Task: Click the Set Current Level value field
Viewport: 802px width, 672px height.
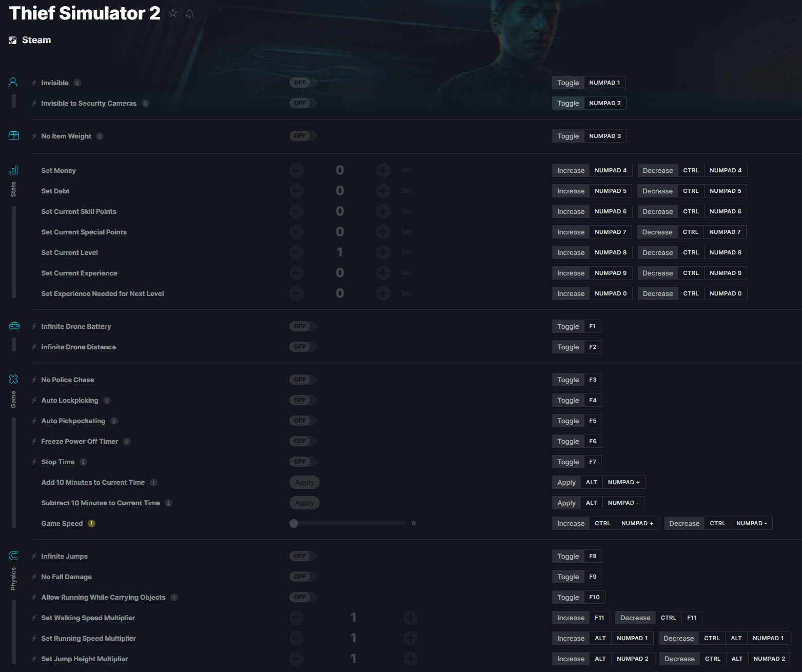Action: 340,252
